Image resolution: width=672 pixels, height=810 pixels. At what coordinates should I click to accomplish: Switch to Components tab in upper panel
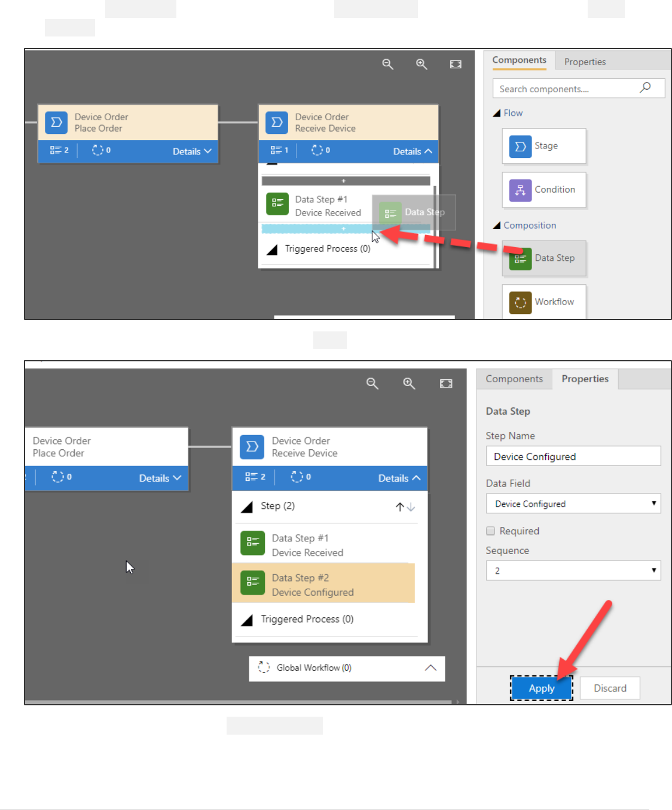point(519,60)
